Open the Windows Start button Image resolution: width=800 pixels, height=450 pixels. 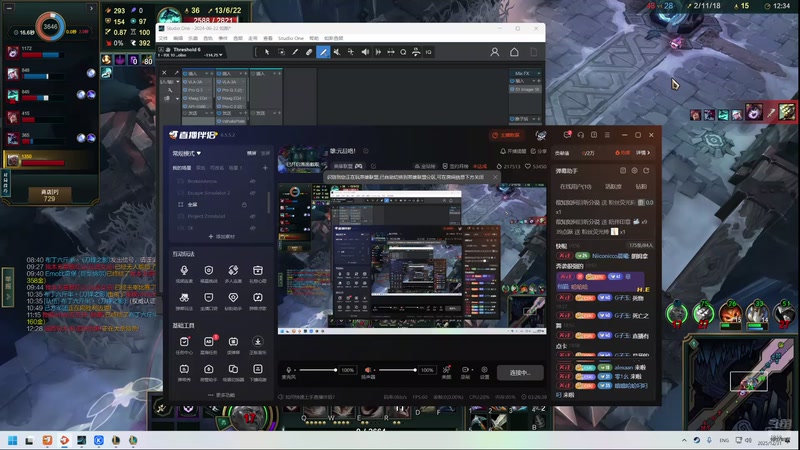(x=13, y=440)
